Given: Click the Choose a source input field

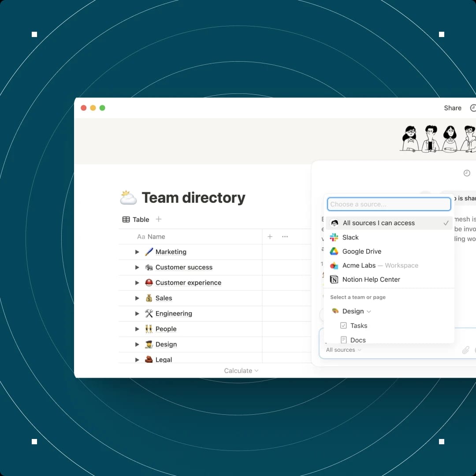Looking at the screenshot, I should pyautogui.click(x=389, y=204).
